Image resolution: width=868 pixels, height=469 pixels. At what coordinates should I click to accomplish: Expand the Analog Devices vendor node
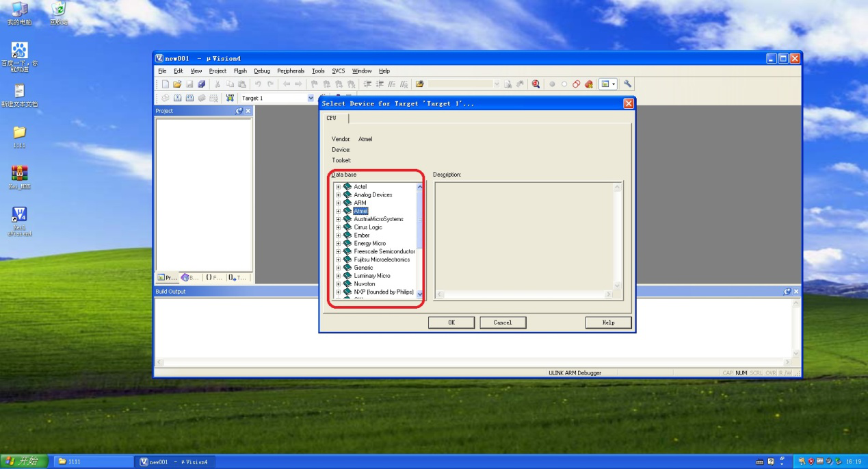coord(338,195)
